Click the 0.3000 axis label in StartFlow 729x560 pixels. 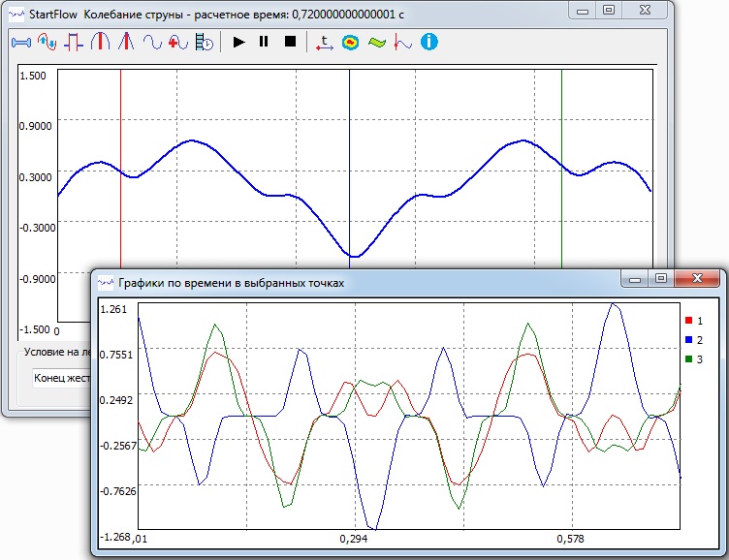[x=35, y=177]
